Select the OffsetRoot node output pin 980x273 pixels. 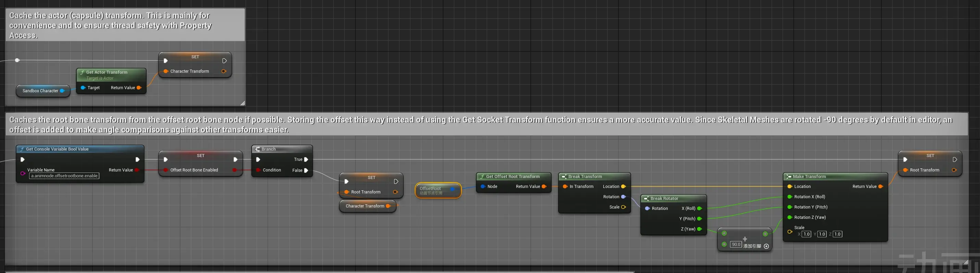pyautogui.click(x=452, y=189)
